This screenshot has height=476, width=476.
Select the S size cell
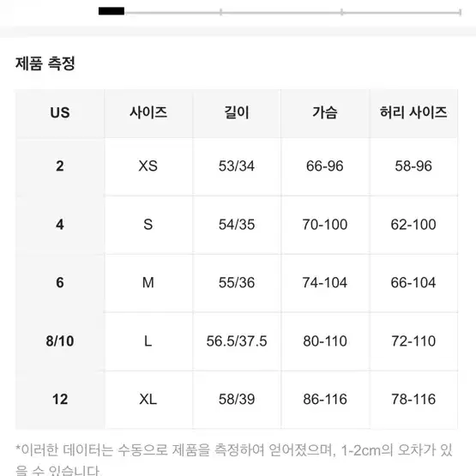click(x=148, y=225)
